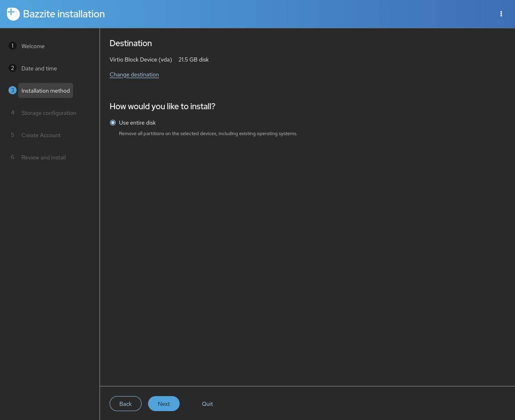The width and height of the screenshot is (515, 420).
Task: Click the step 4 number in the sidebar
Action: click(13, 113)
